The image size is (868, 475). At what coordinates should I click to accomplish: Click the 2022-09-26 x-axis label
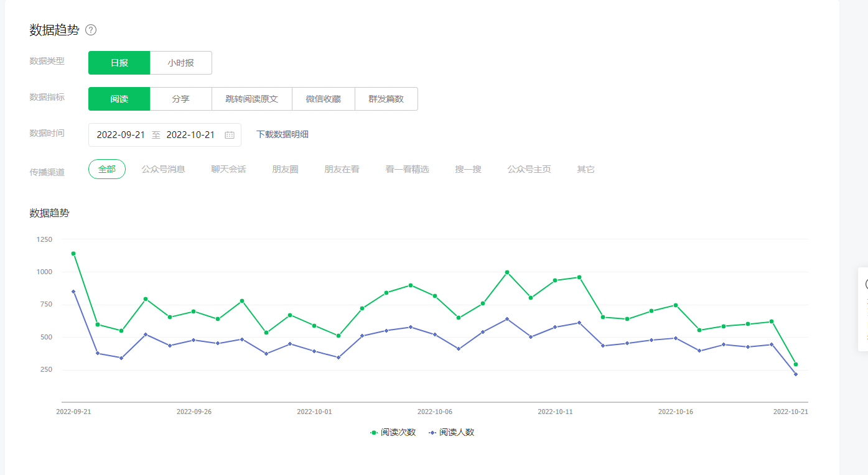pyautogui.click(x=194, y=412)
